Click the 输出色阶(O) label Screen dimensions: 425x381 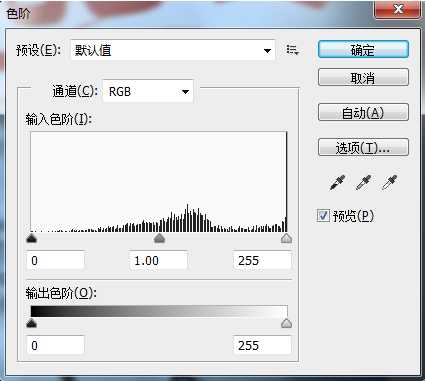point(61,293)
